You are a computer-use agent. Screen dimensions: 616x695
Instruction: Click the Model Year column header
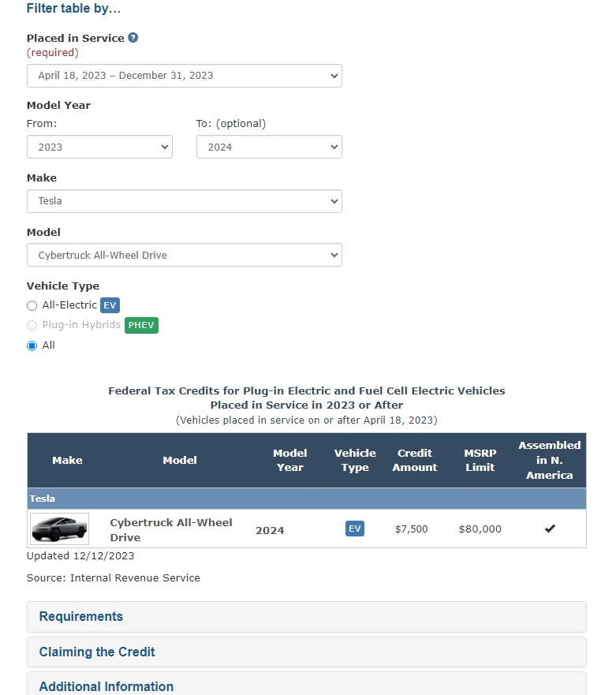pos(290,460)
